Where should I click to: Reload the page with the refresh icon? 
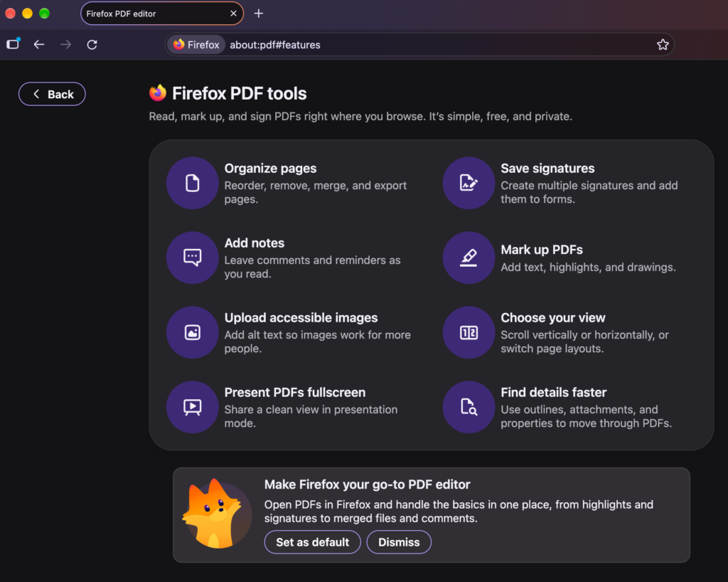coord(92,45)
